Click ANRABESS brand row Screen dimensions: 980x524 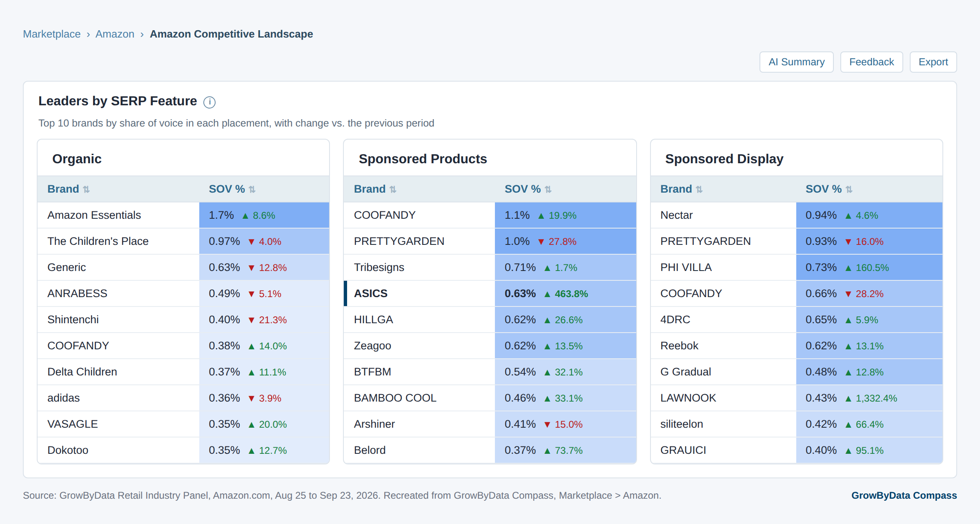[183, 293]
